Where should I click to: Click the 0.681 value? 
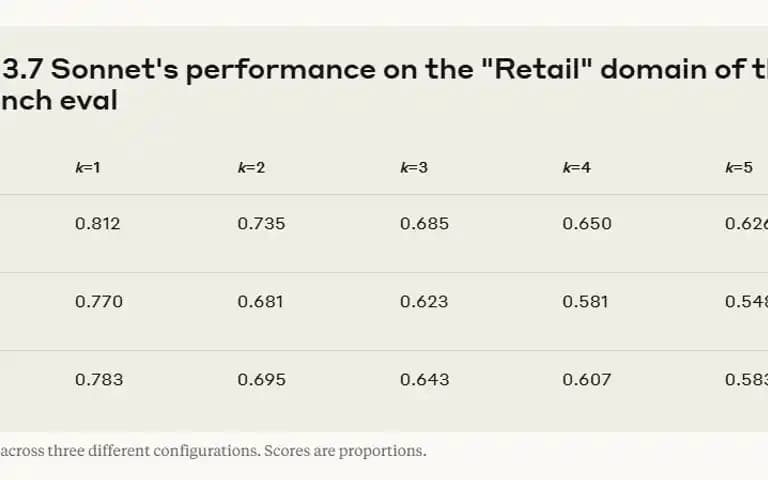coord(260,302)
